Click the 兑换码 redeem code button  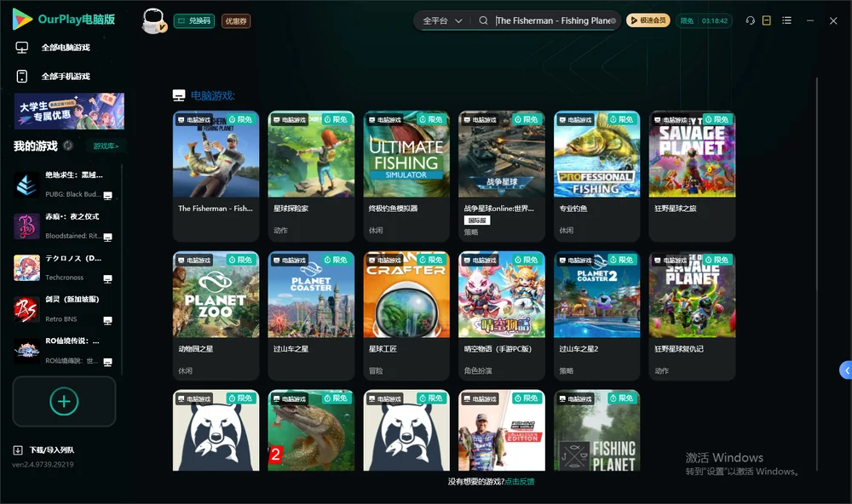pos(194,21)
